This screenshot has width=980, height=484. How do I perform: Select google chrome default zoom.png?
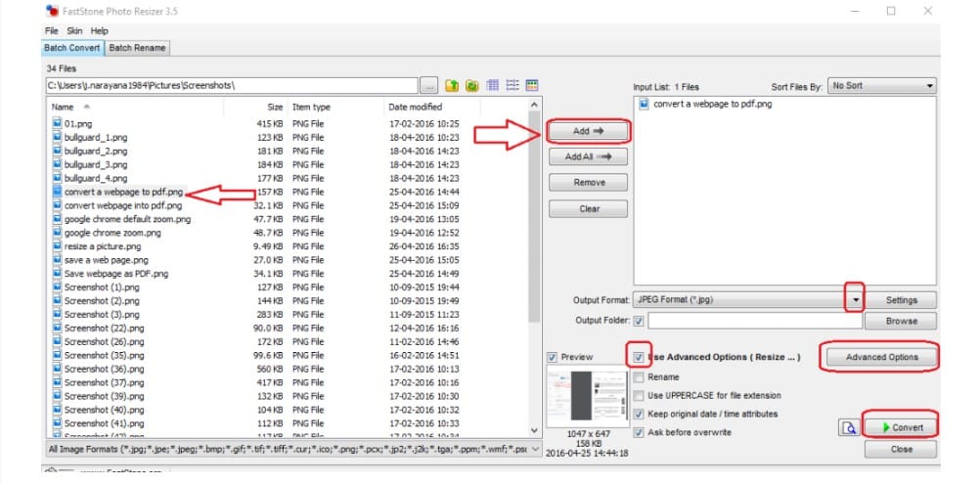127,219
